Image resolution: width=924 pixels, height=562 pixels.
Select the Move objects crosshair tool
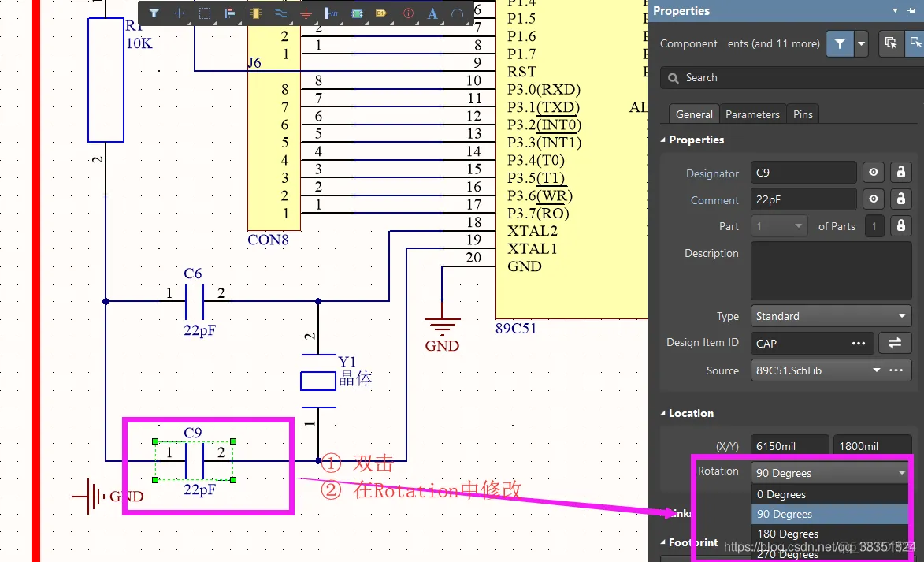tap(179, 13)
